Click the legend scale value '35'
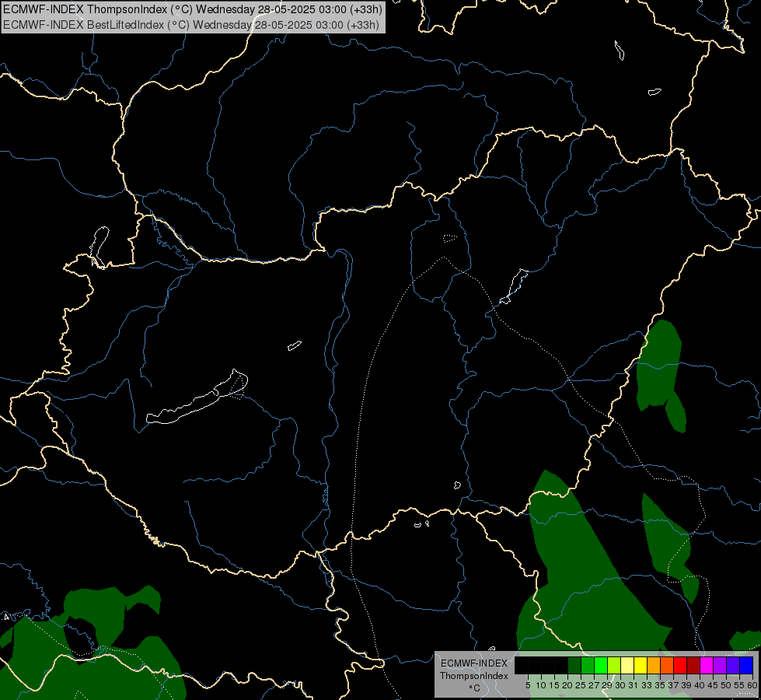This screenshot has height=700, width=761. [x=660, y=685]
